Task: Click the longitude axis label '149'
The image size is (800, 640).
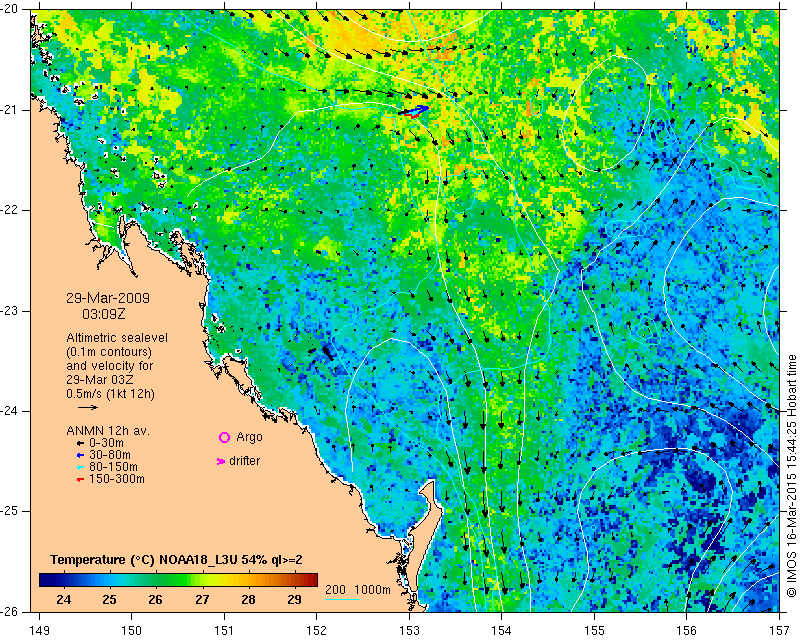Action: pyautogui.click(x=39, y=631)
